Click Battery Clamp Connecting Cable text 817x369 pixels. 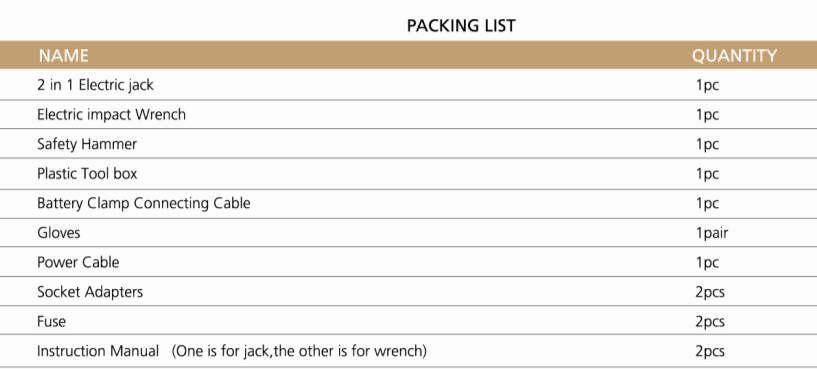click(x=143, y=203)
